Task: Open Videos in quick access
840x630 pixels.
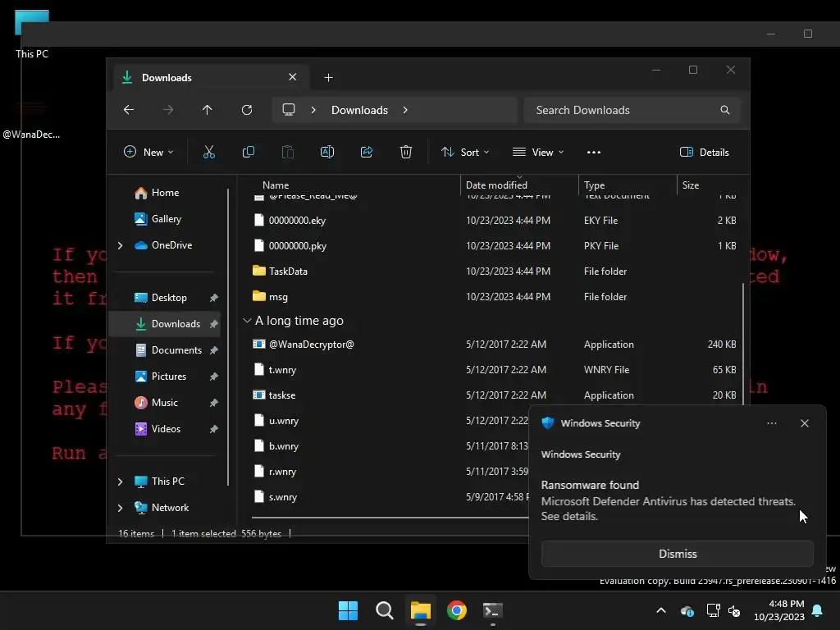Action: coord(164,429)
